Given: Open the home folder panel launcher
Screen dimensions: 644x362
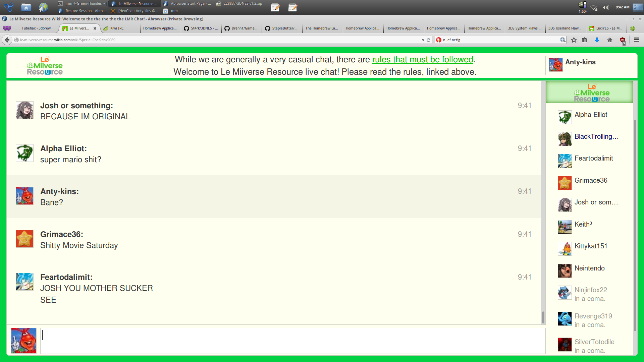Looking at the screenshot, I should [26, 7].
